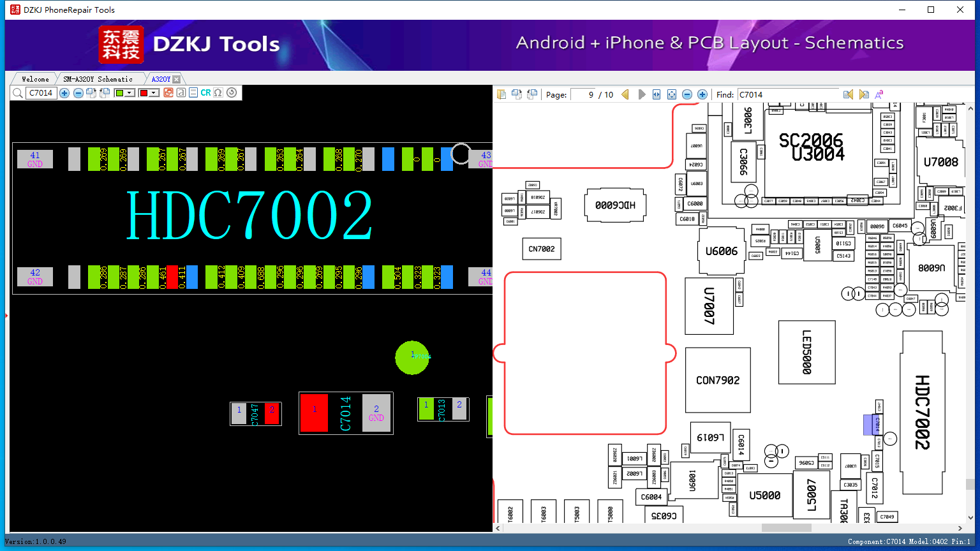Toggle the text label 'a' icon

pos(181,93)
